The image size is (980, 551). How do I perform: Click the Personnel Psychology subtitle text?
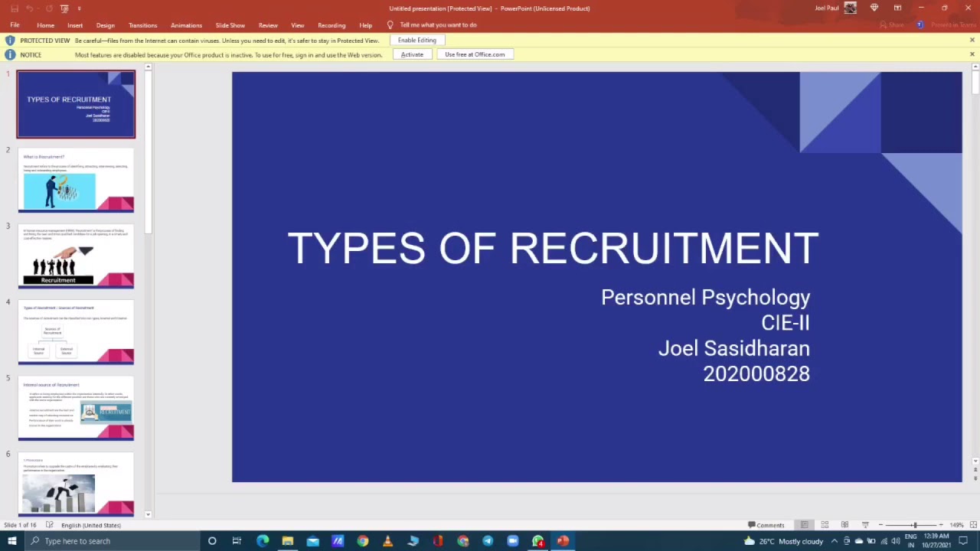point(705,298)
